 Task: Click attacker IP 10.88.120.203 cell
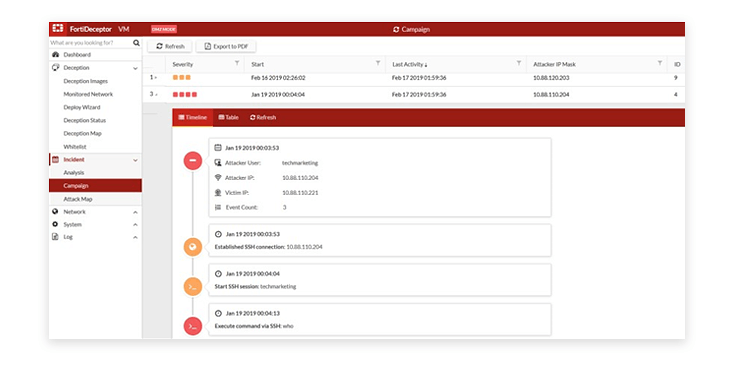click(551, 78)
